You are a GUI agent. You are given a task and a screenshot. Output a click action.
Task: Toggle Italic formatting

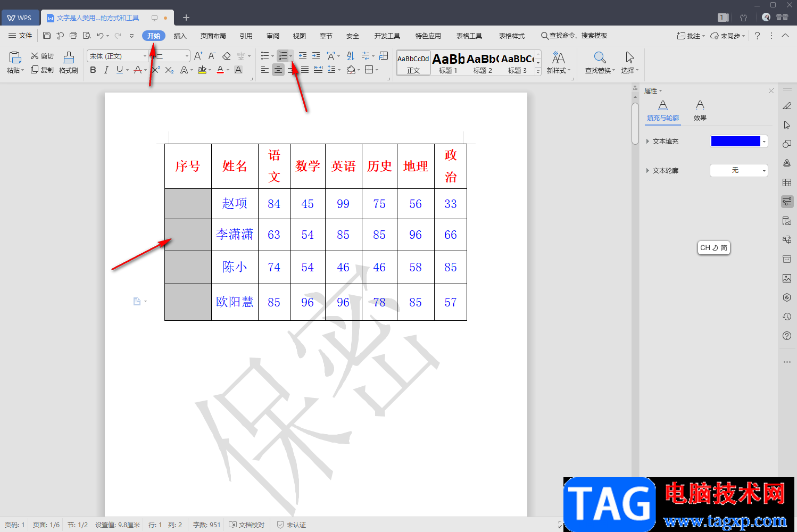pos(106,70)
